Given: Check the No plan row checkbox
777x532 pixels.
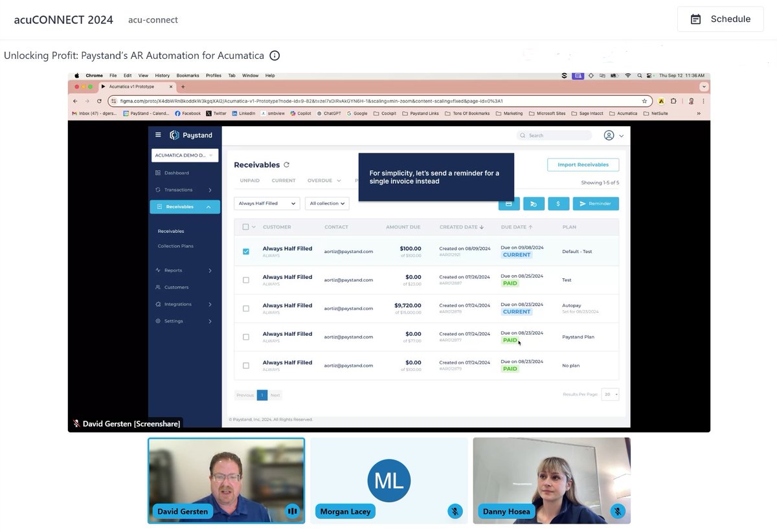Looking at the screenshot, I should (x=246, y=366).
